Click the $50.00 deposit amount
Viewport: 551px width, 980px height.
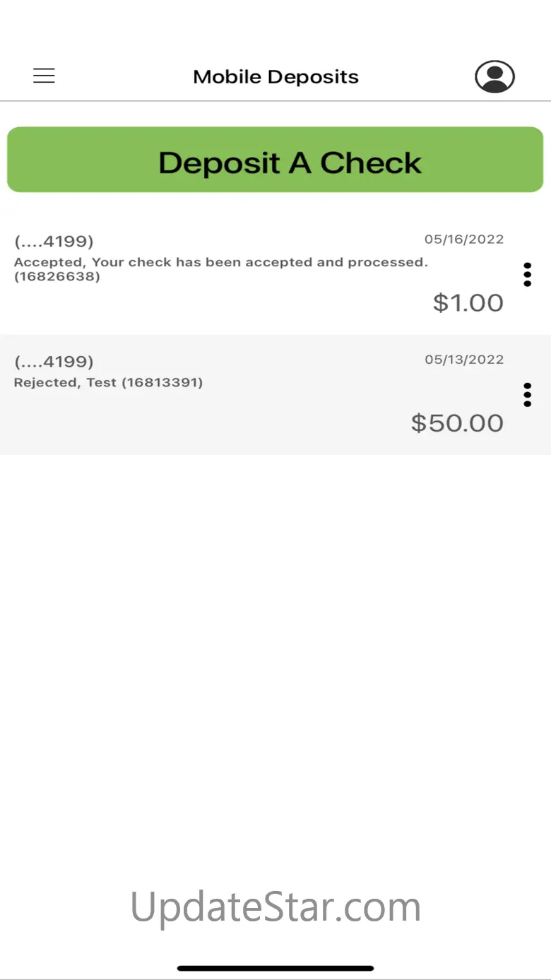(x=457, y=423)
